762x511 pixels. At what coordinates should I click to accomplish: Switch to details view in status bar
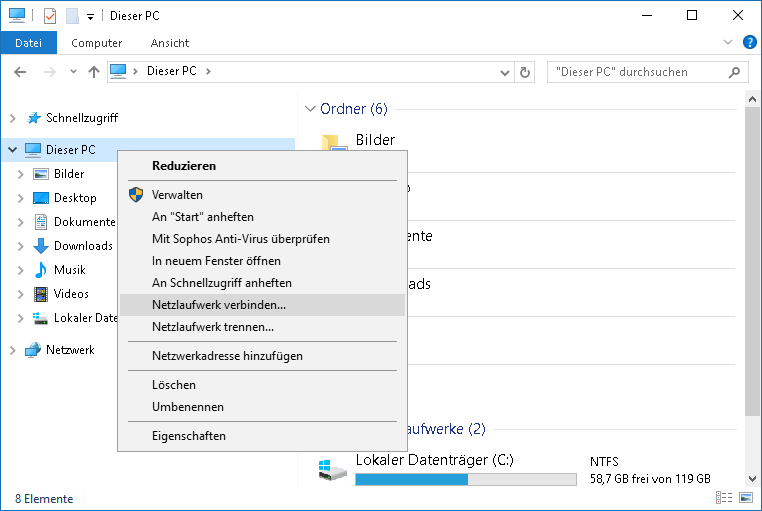(723, 498)
